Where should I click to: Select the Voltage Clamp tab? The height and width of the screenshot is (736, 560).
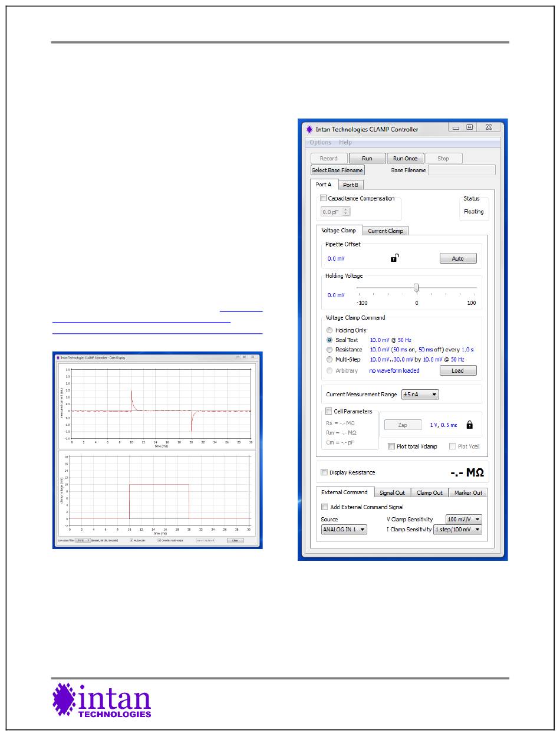tap(338, 231)
